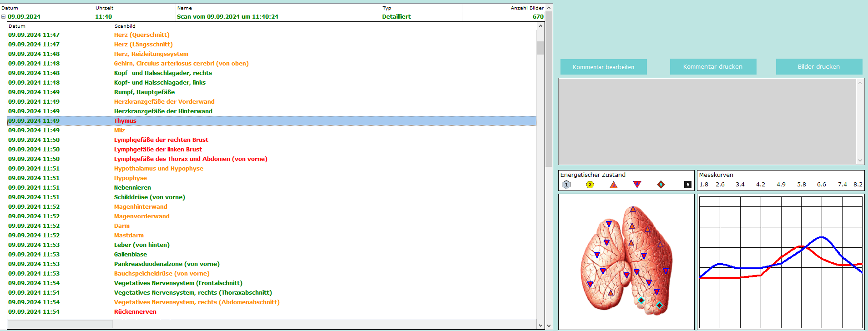Screen dimensions: 868x331
Task: Select Lymphgefäße der rechten Brust row
Action: click(272, 140)
